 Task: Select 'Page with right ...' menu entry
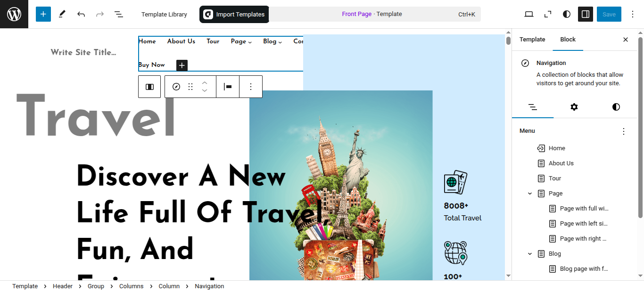tap(583, 239)
